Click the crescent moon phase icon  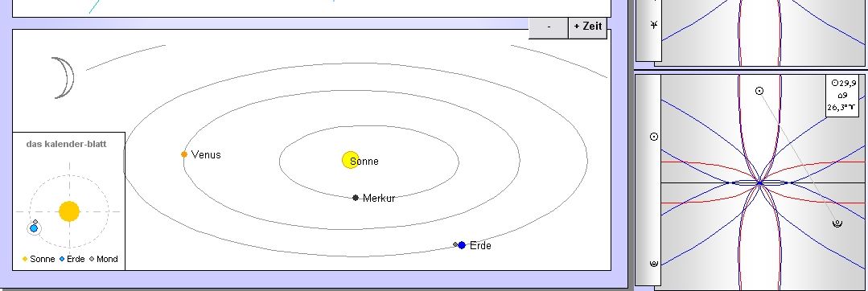pos(64,77)
